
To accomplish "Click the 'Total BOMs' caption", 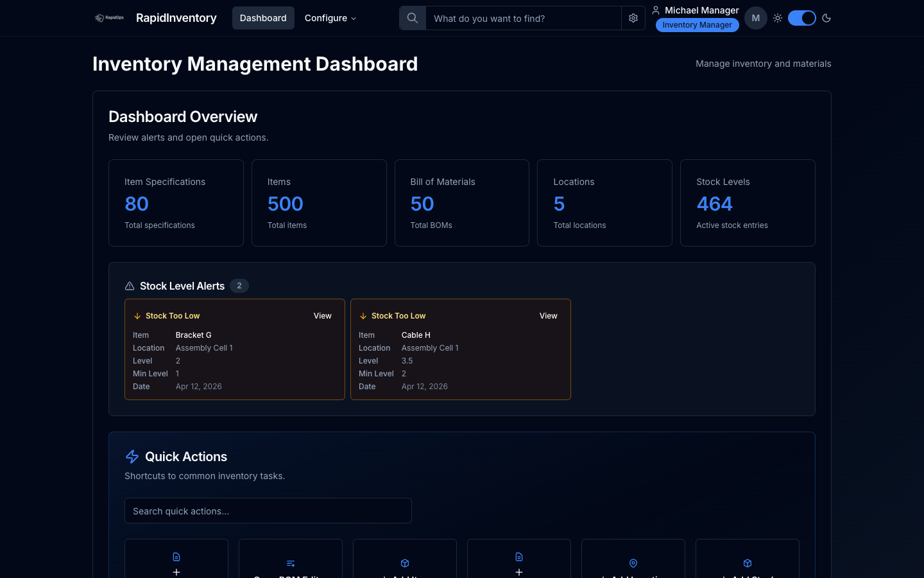I will coord(431,225).
